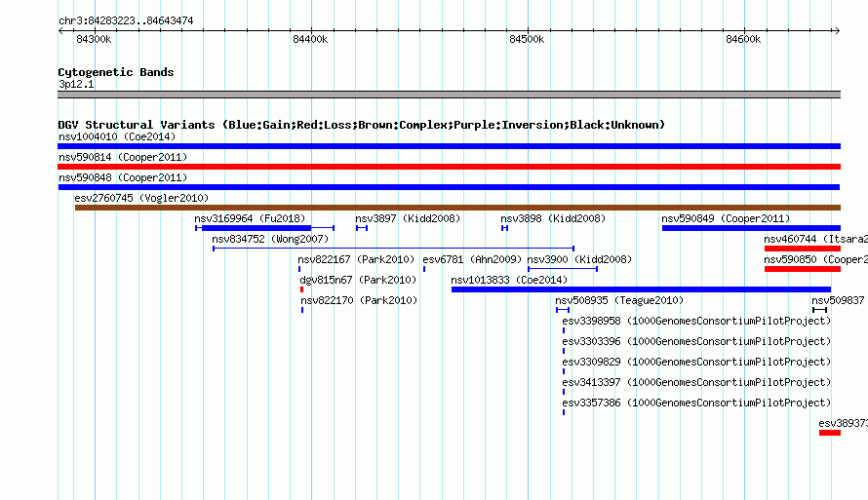
Task: Click the nsv508935 small blue feature glyph
Action: click(x=563, y=310)
